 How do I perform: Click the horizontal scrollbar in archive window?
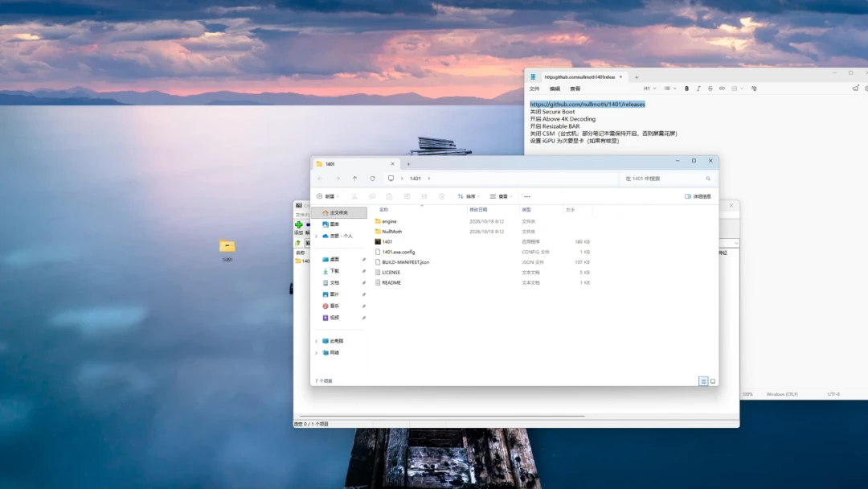click(x=442, y=416)
